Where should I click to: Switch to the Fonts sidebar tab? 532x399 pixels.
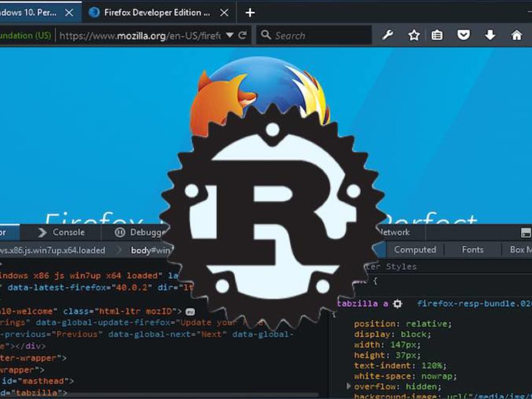pyautogui.click(x=473, y=250)
